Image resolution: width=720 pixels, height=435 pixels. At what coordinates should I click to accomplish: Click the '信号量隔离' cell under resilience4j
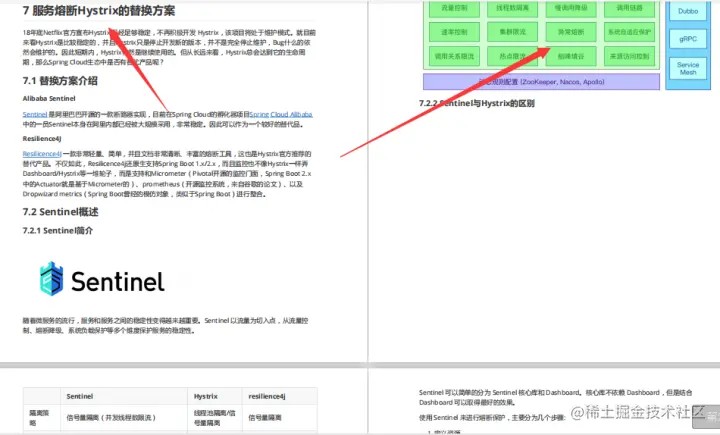280,418
